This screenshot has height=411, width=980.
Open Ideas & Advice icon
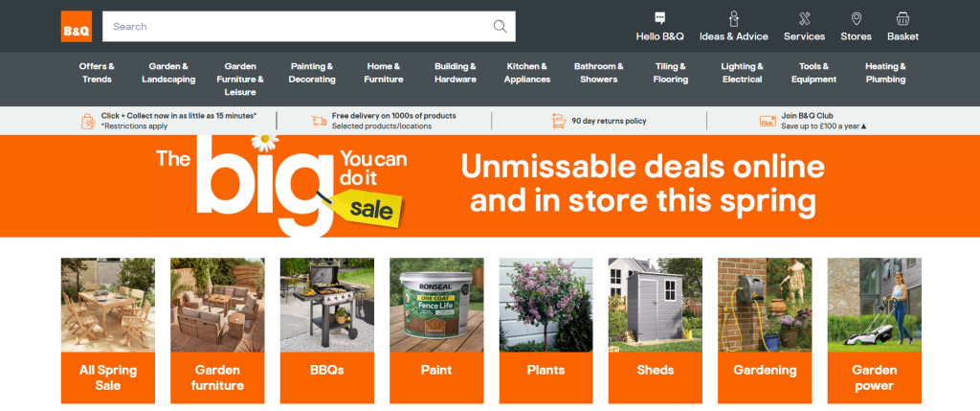[x=734, y=18]
